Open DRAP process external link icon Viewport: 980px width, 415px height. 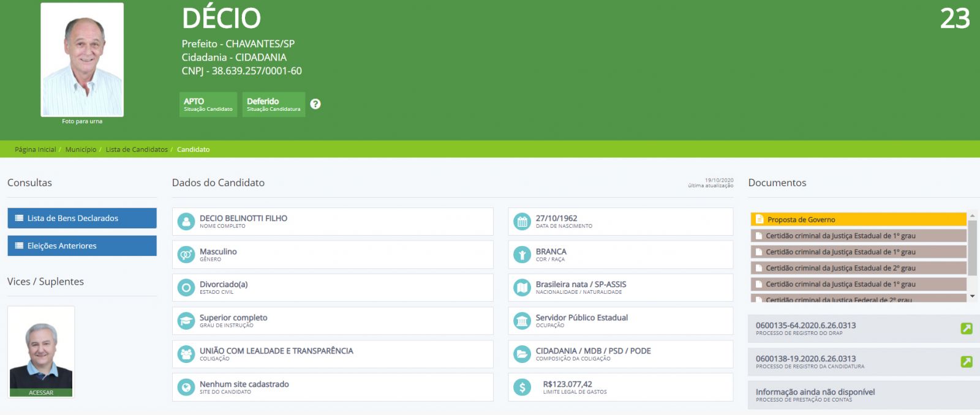pyautogui.click(x=967, y=329)
